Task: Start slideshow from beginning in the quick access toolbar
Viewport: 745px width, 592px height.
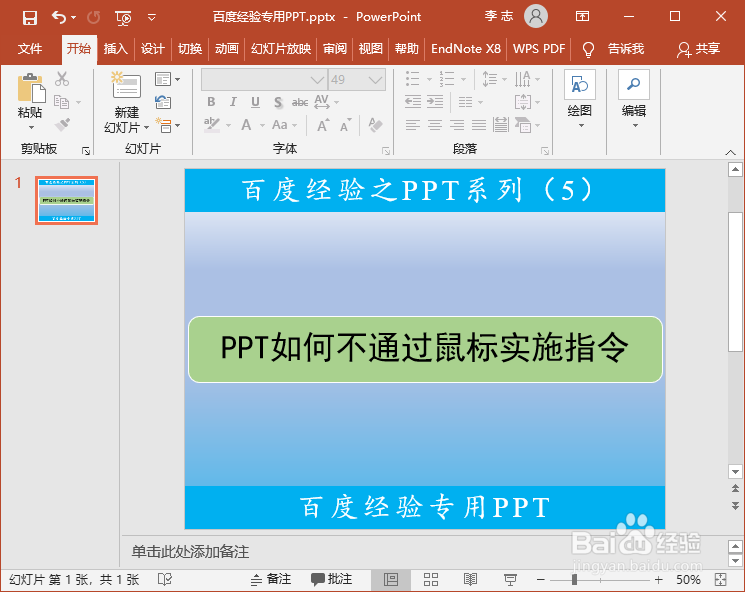Action: tap(123, 18)
